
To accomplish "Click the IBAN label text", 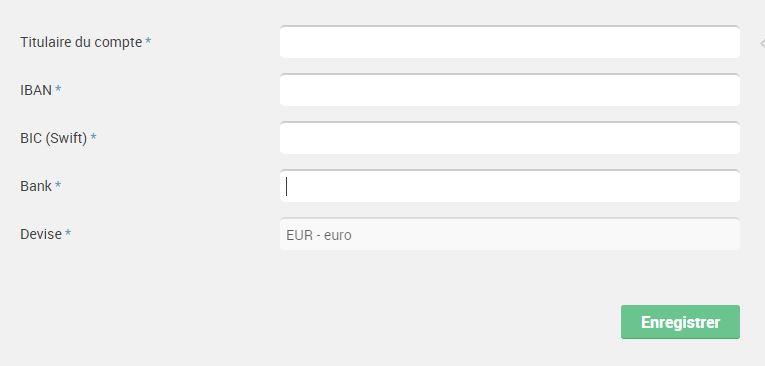I will tap(36, 90).
